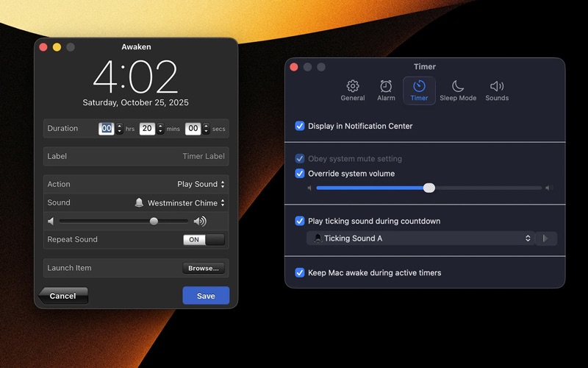Turn off the Repeat Sound switch
This screenshot has height=368, width=588.
pyautogui.click(x=204, y=240)
